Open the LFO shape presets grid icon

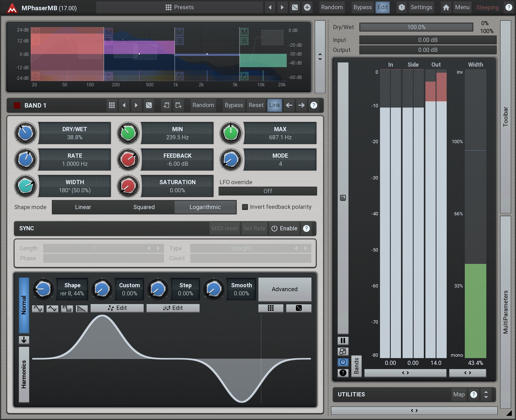(271, 308)
